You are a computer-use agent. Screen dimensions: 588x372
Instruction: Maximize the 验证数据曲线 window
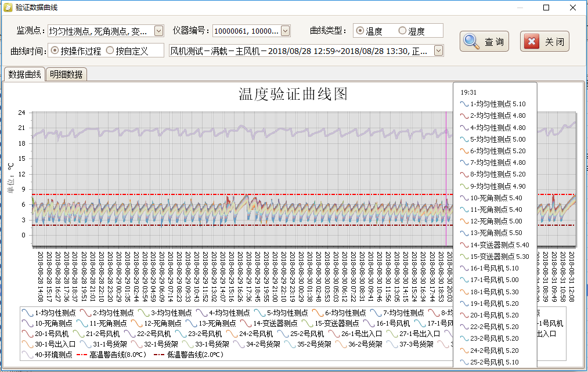(546, 8)
